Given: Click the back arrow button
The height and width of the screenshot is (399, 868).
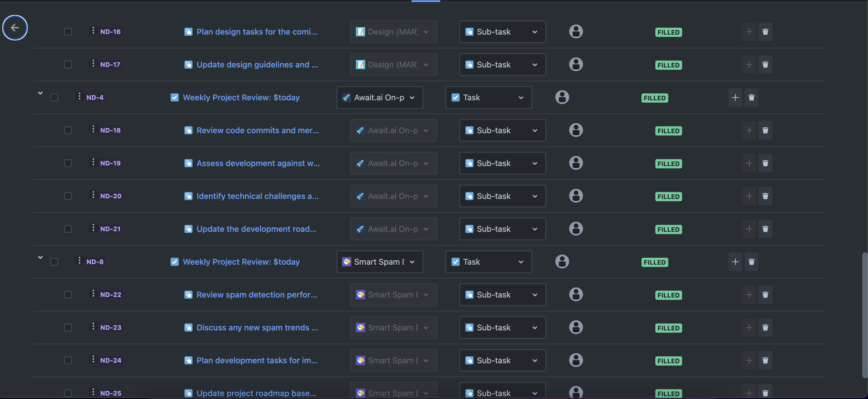Looking at the screenshot, I should click(15, 28).
